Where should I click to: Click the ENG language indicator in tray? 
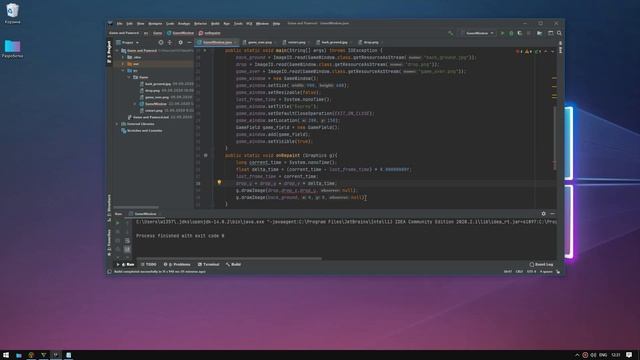tap(602, 355)
